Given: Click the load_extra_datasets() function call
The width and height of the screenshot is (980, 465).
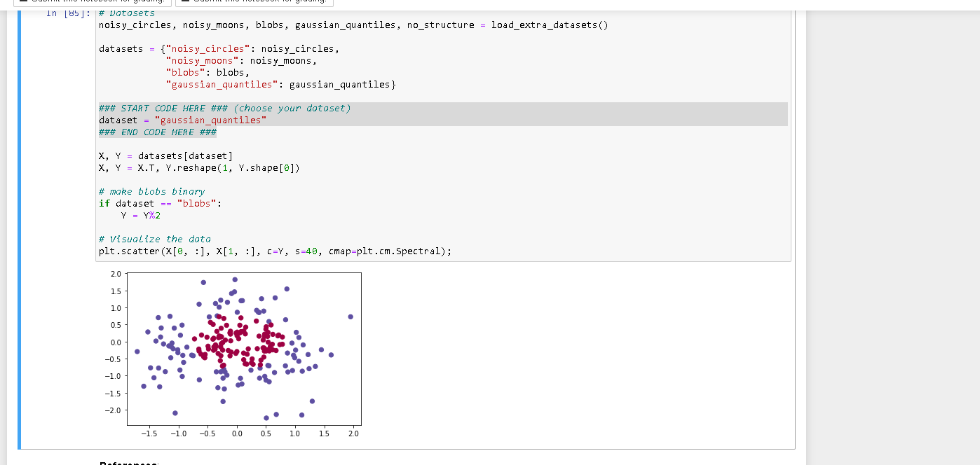Looking at the screenshot, I should pyautogui.click(x=549, y=25).
